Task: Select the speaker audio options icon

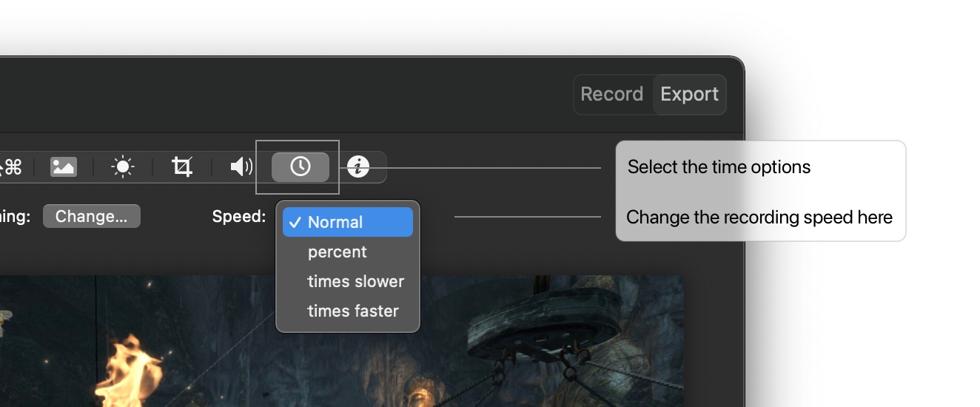Action: point(241,166)
